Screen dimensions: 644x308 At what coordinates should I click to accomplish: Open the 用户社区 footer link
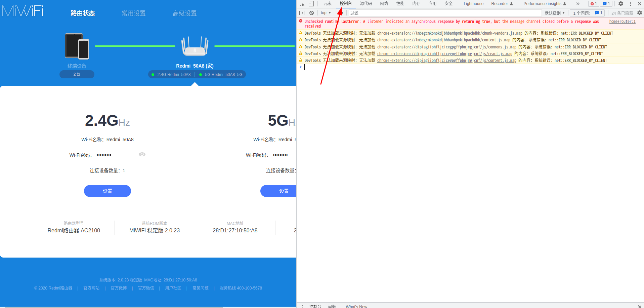tap(173, 288)
